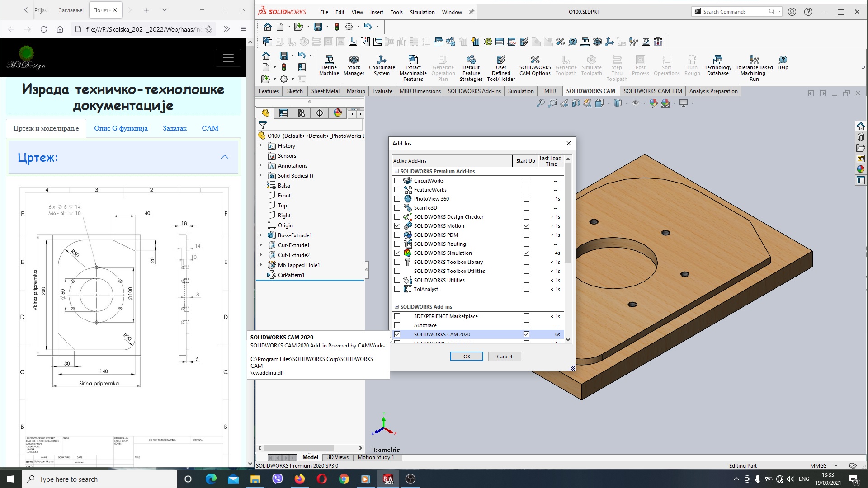Open SOLIDWORKS Home icon in quick toolbar
The width and height of the screenshot is (868, 488).
coord(268,26)
